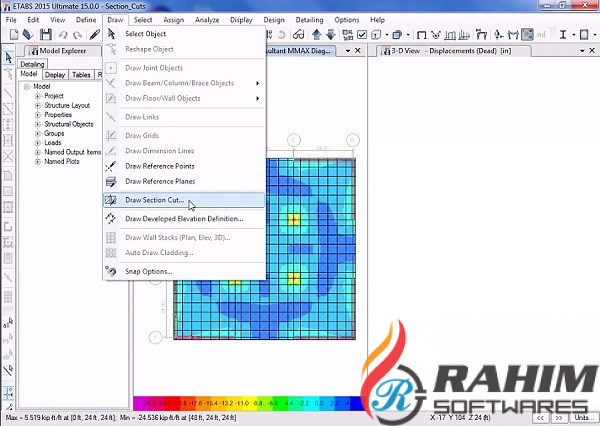Choose Draw Developed Elevation Definition entry
Screen dimensions: 600x426
184,219
